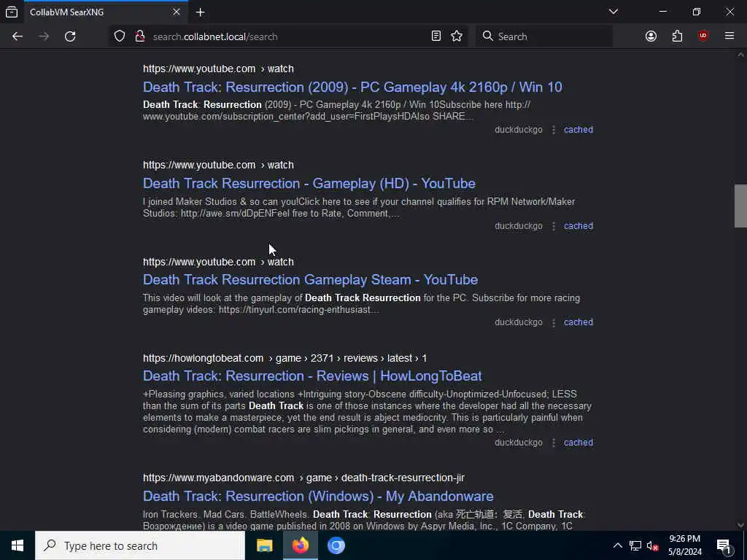Click the Firefox taskbar icon
The height and width of the screenshot is (560, 747).
(x=300, y=545)
